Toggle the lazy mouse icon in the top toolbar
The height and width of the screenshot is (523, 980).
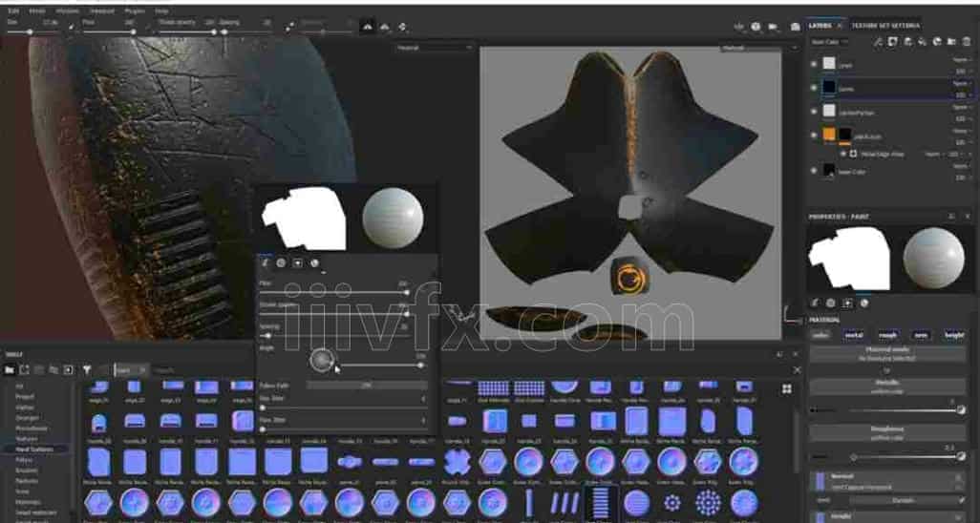point(290,26)
